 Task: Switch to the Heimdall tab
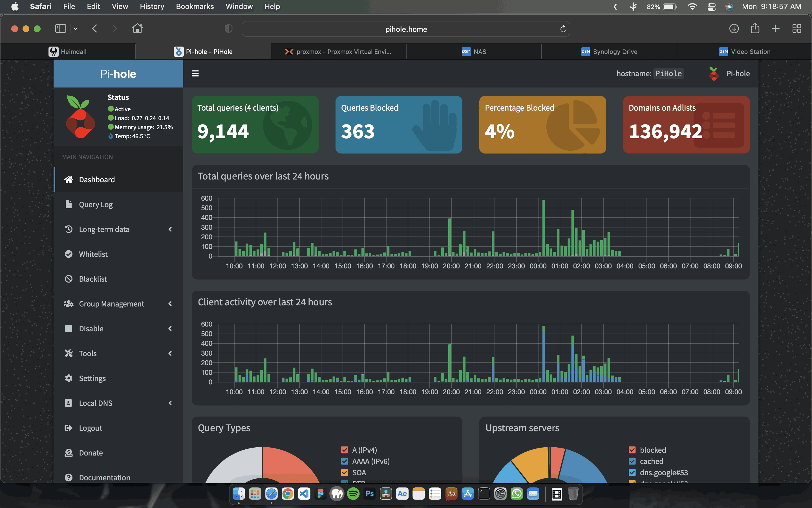pyautogui.click(x=68, y=51)
